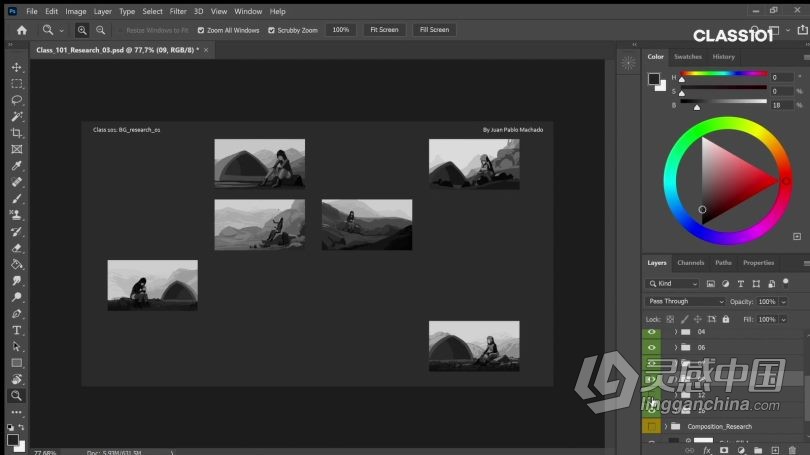The image size is (810, 455).
Task: Expand layer group 04
Action: (676, 332)
